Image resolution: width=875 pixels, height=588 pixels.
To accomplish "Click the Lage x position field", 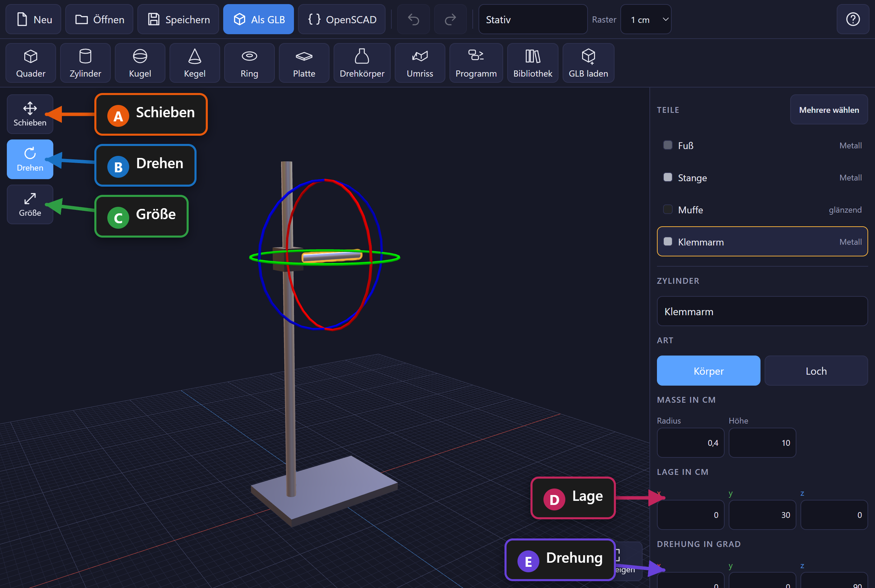I will [x=690, y=515].
